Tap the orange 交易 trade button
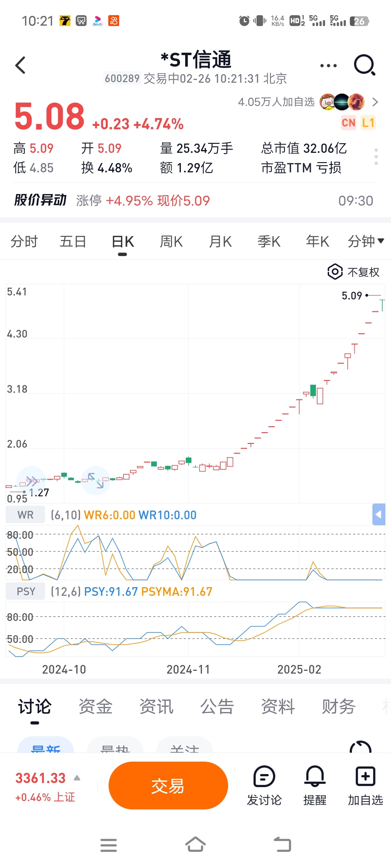Screen dimensions: 391x868 tap(168, 786)
